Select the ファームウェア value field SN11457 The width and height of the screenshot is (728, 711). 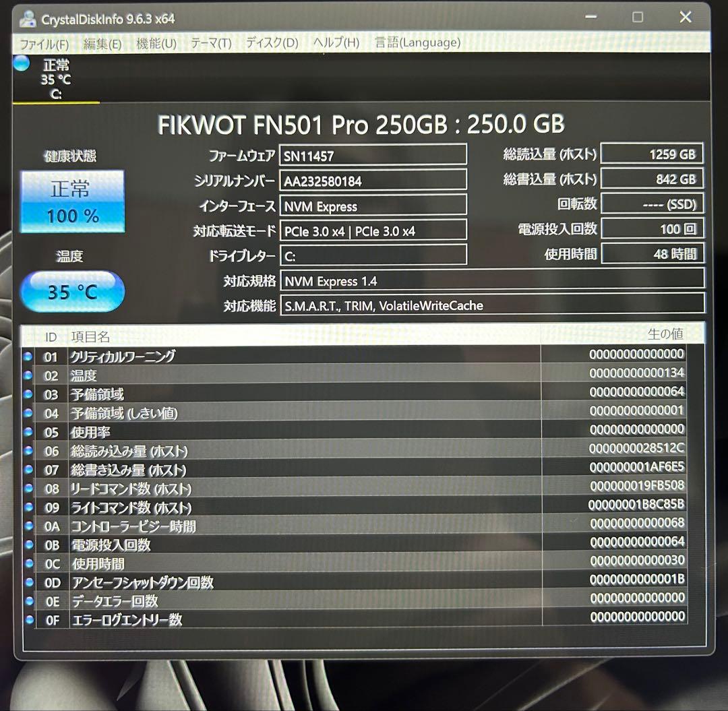373,154
